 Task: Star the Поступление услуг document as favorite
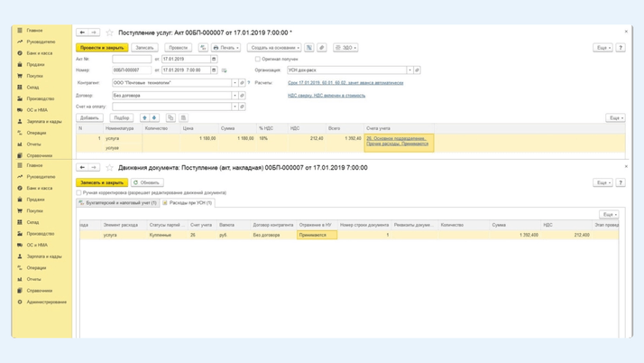tap(110, 33)
